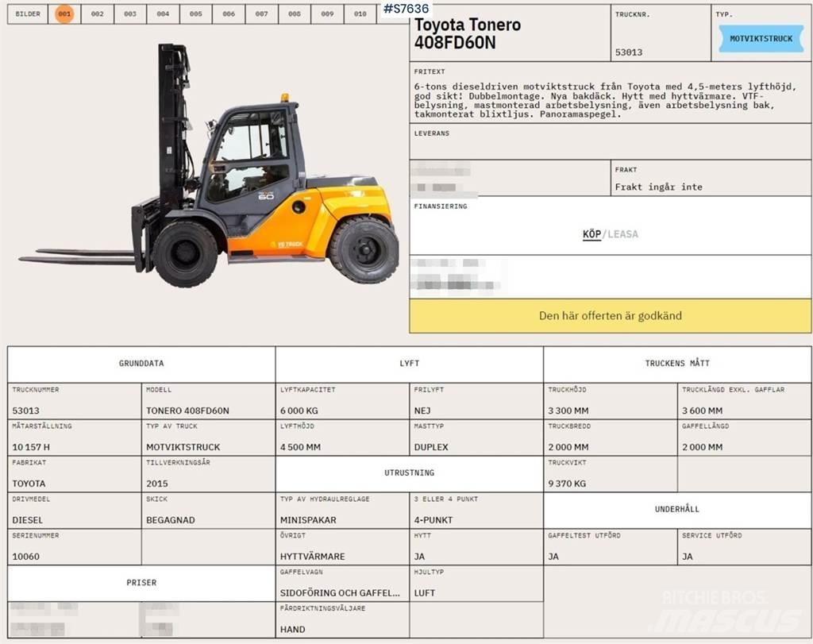
Task: Select image tab 009
Action: tap(327, 14)
